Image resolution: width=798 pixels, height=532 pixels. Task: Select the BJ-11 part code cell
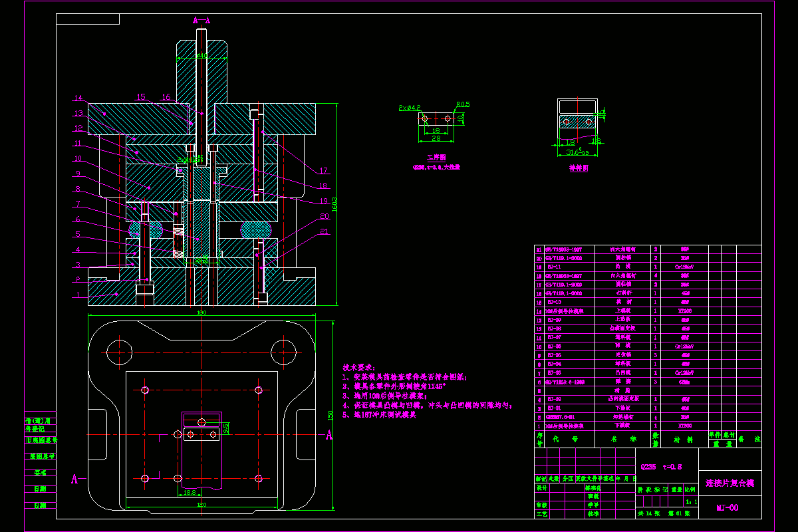553,265
